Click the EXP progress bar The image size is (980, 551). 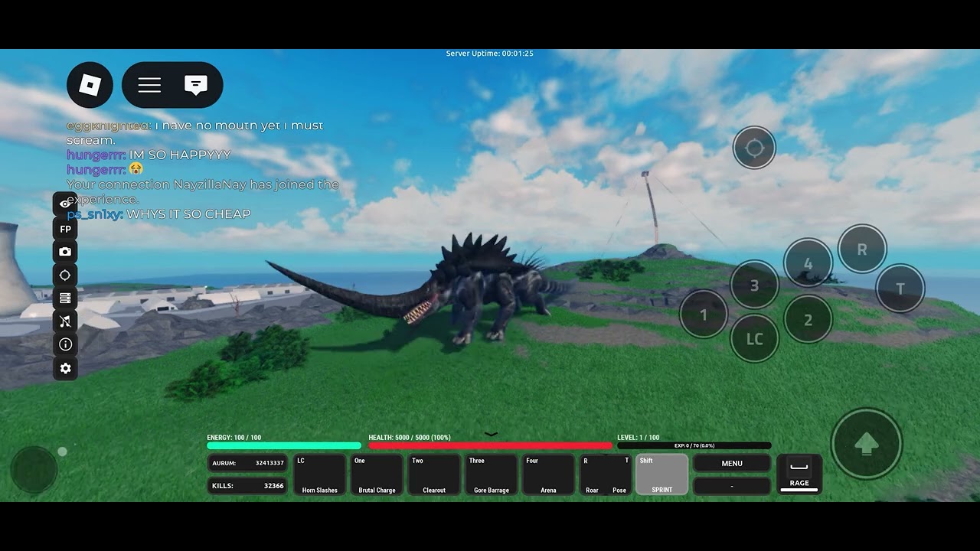point(694,445)
